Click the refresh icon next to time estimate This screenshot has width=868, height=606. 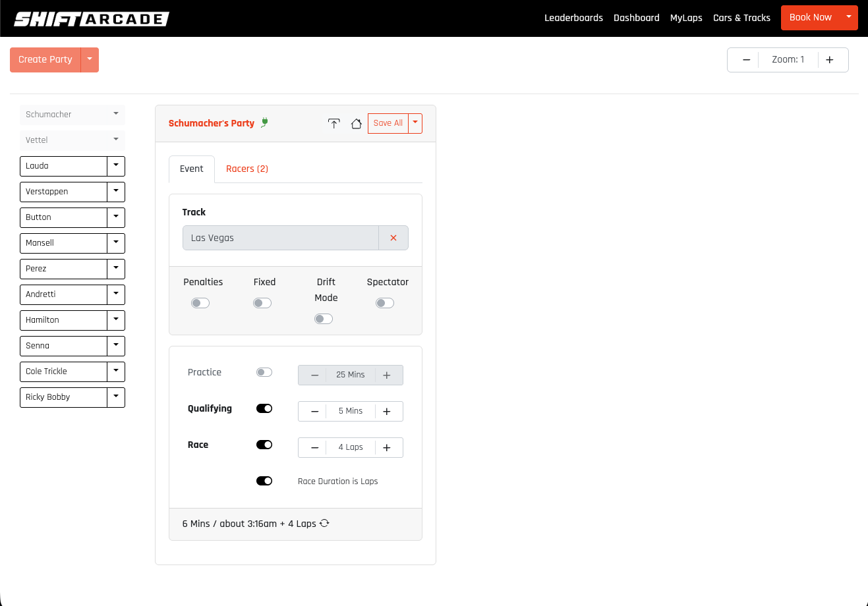(324, 524)
